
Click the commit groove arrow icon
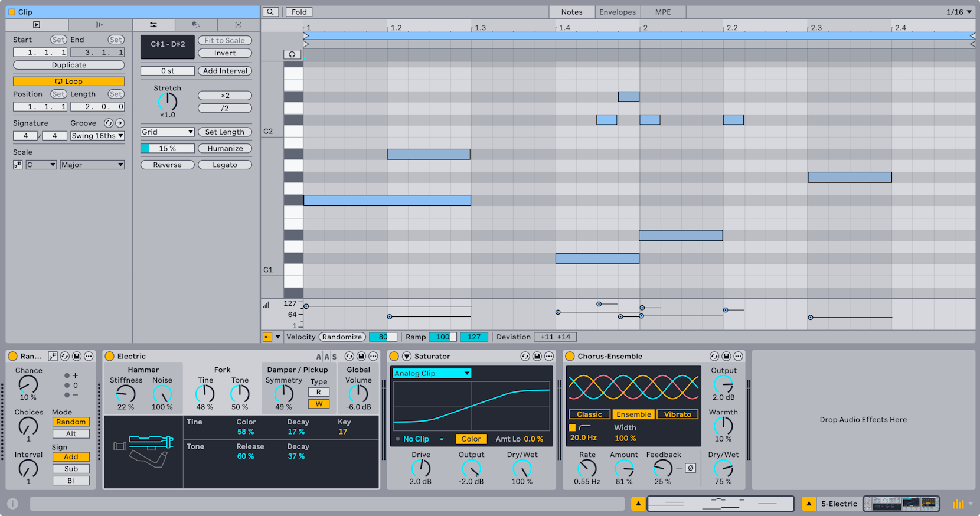120,123
